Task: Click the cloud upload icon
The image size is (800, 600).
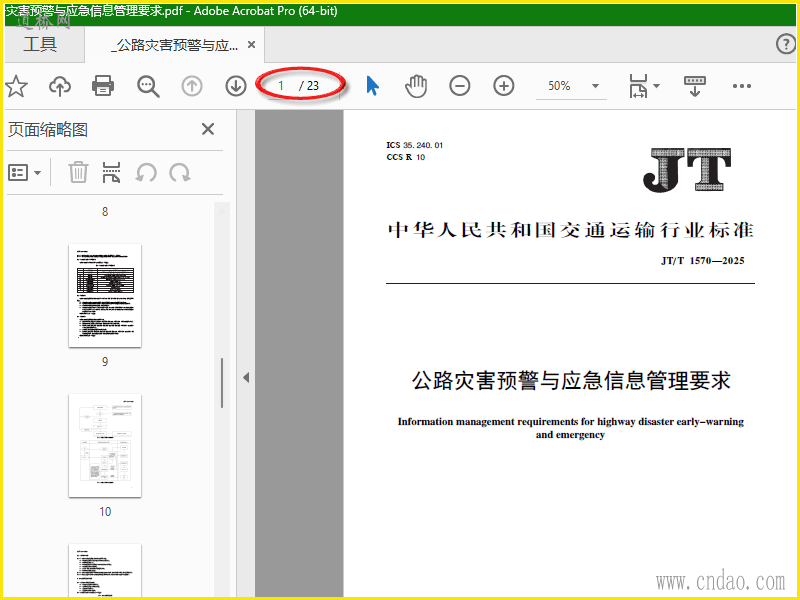Action: click(x=60, y=86)
